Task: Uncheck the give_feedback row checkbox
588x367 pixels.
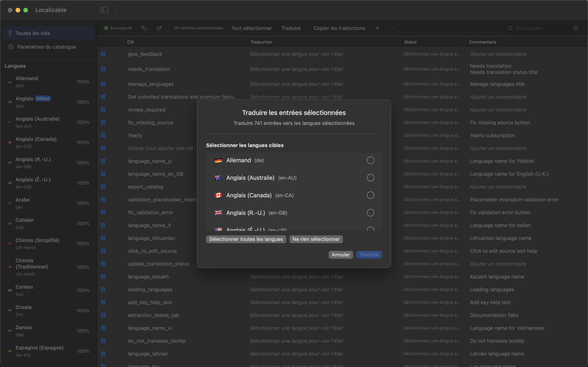Action: [103, 54]
